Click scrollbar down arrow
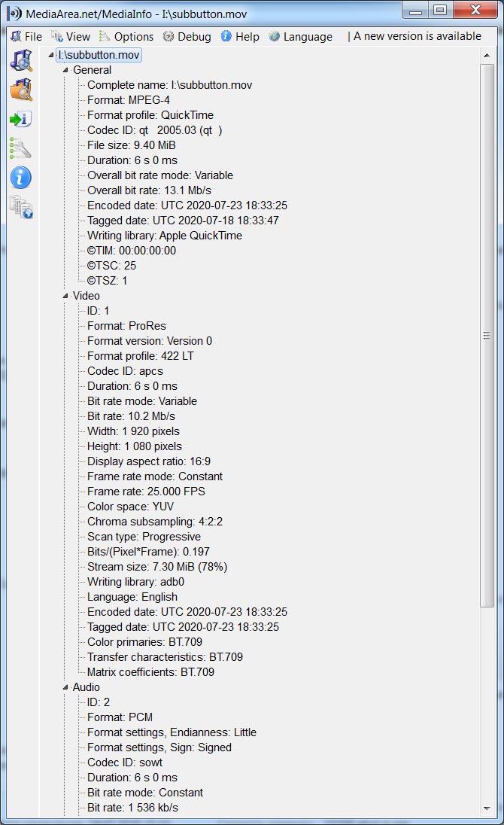This screenshot has width=504, height=825. pos(487,808)
